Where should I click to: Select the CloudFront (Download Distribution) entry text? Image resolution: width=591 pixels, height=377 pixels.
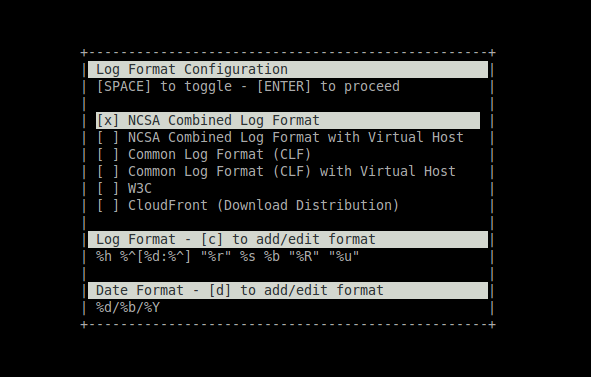263,205
